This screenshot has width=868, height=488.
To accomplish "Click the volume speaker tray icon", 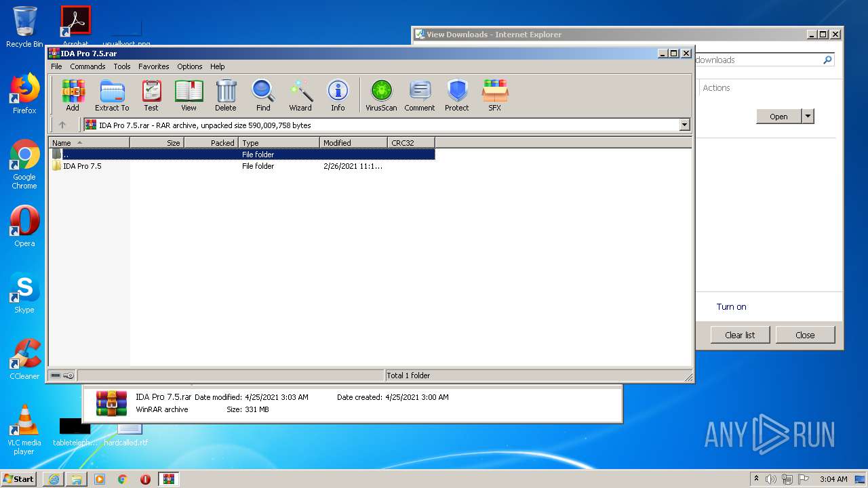I will pyautogui.click(x=771, y=479).
